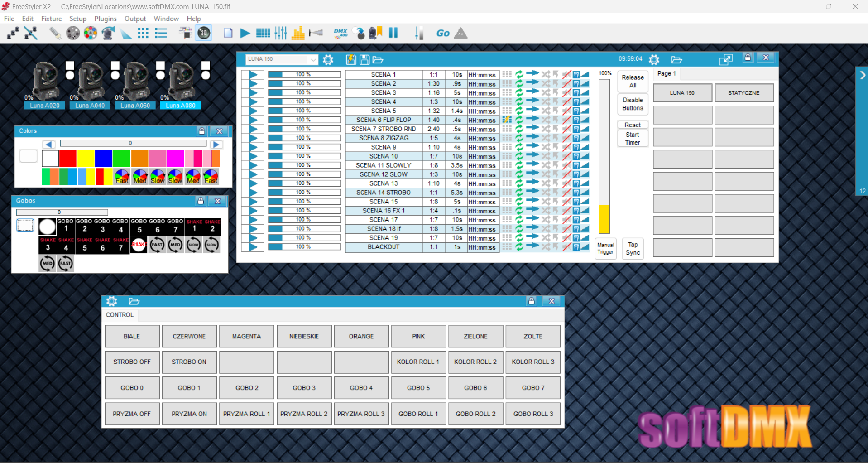Play the SCENA 6 FLIP FLOP cue
This screenshot has width=868, height=463.
[253, 120]
